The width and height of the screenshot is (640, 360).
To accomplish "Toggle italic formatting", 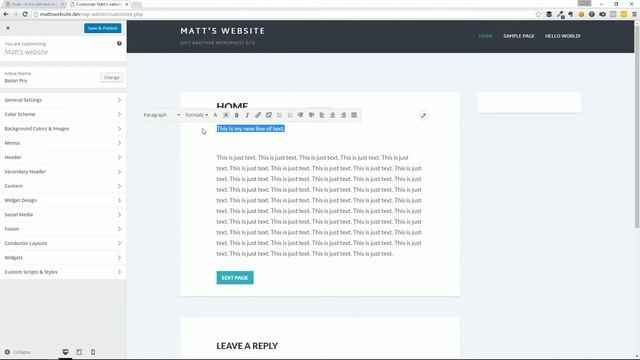I will click(247, 115).
